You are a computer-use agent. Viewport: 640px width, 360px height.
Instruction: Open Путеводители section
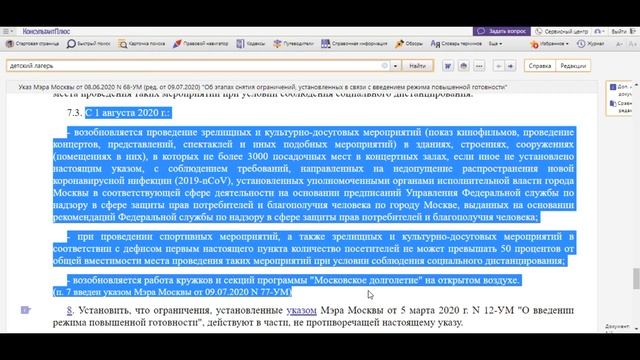coord(293,44)
